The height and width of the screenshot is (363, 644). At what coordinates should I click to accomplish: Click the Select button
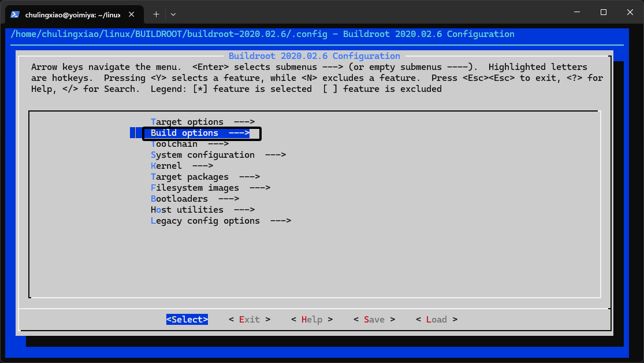[x=187, y=320]
